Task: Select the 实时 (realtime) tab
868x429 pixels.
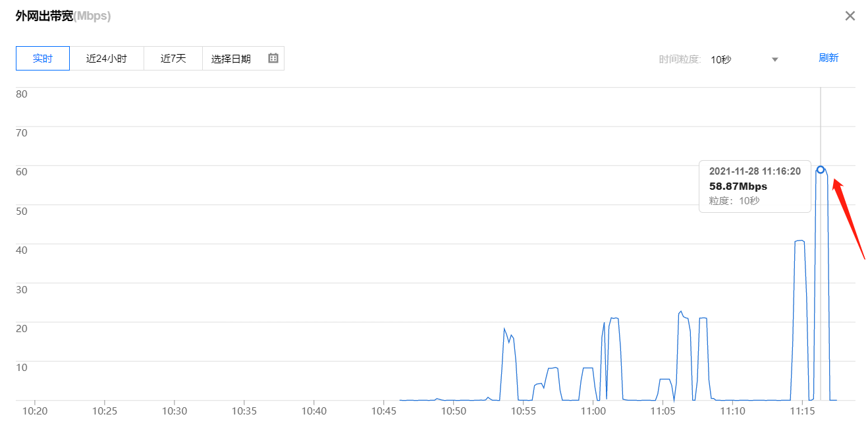Action: 43,58
